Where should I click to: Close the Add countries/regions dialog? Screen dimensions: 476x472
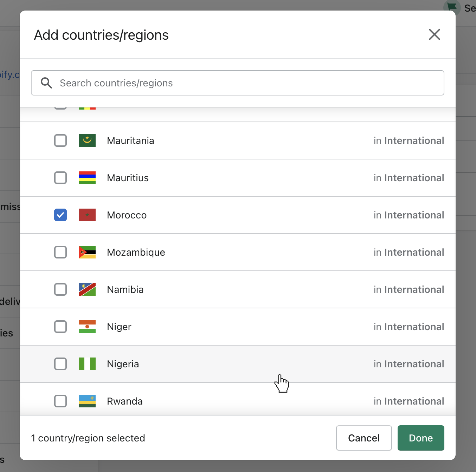(x=434, y=34)
